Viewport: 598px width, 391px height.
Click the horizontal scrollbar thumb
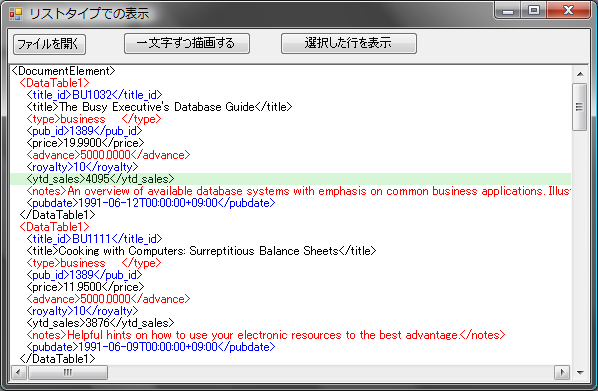[x=68, y=372]
